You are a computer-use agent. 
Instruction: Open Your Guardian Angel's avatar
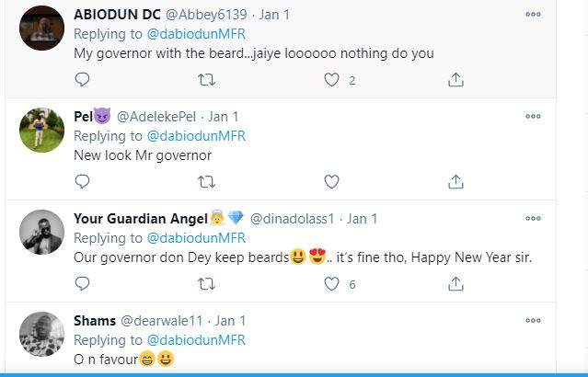41,233
